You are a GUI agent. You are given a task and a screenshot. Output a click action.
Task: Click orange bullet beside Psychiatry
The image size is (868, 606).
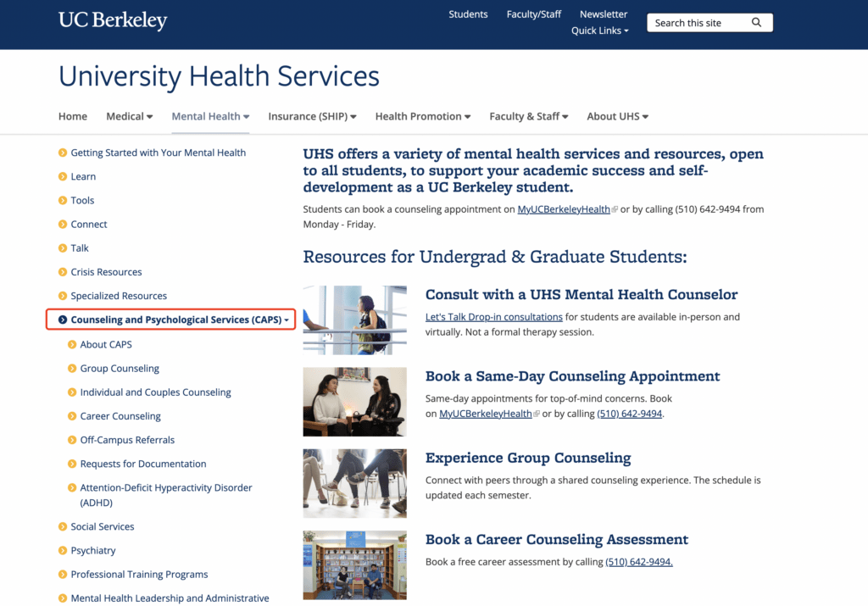pos(63,550)
